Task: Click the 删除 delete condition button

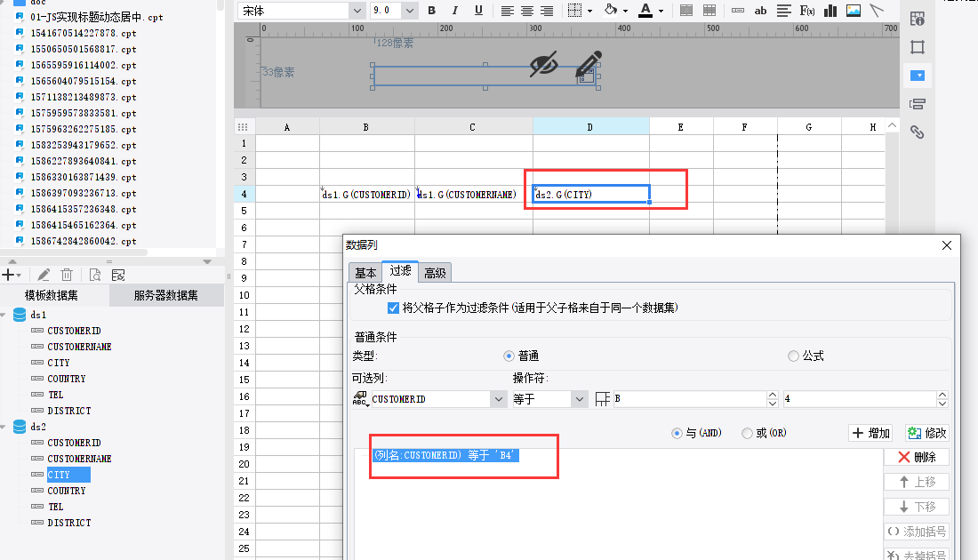Action: pos(917,457)
